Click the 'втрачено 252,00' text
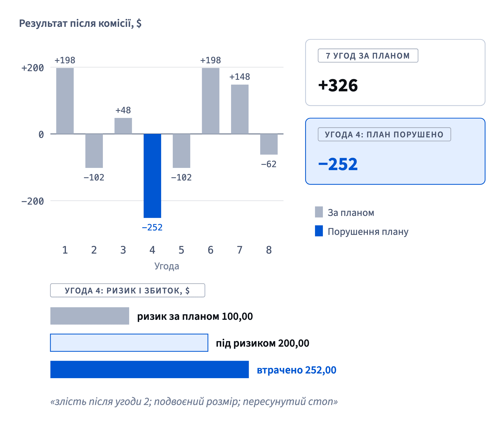This screenshot has width=504, height=421. [x=297, y=370]
